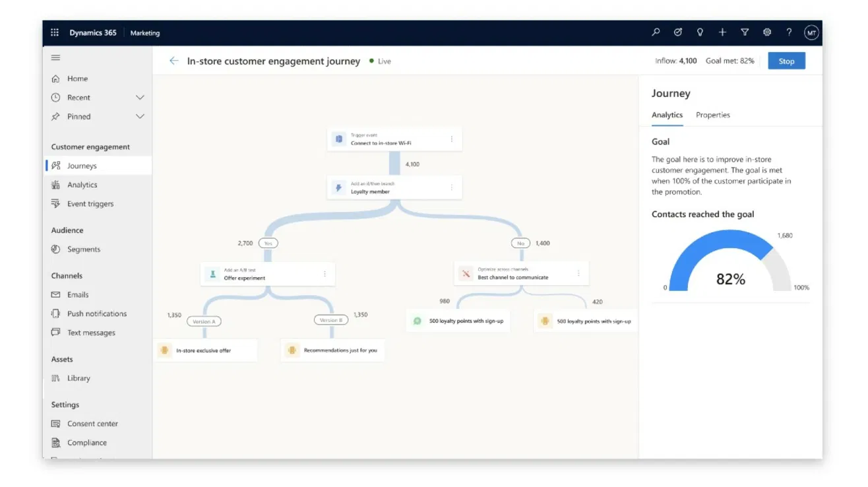Open the settings gear icon
Image resolution: width=868 pixels, height=487 pixels.
click(x=766, y=32)
